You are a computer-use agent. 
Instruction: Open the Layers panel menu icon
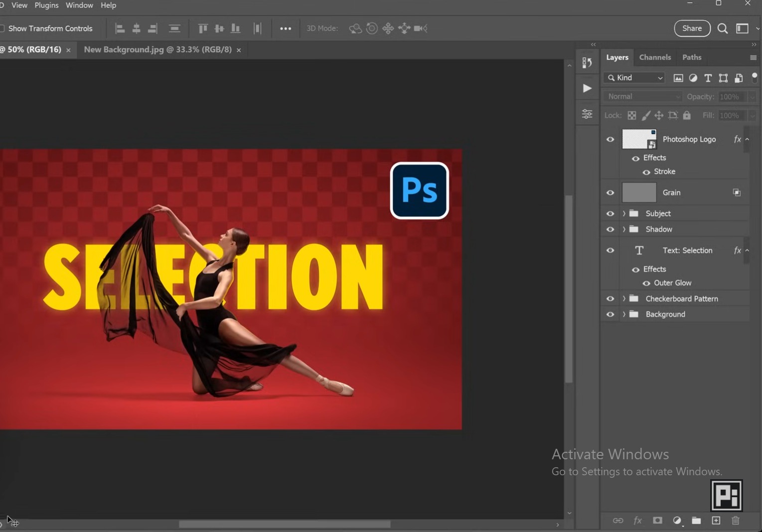pyautogui.click(x=753, y=58)
